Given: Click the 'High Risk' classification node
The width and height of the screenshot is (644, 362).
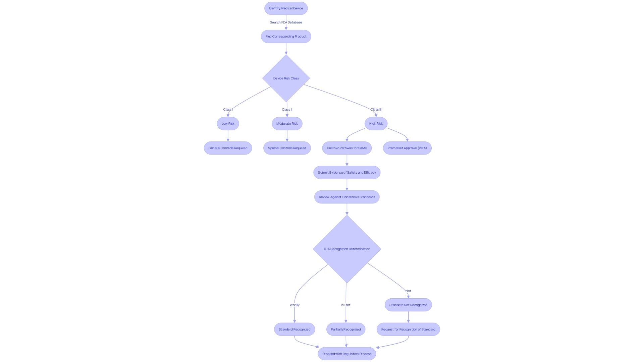Looking at the screenshot, I should tap(376, 123).
